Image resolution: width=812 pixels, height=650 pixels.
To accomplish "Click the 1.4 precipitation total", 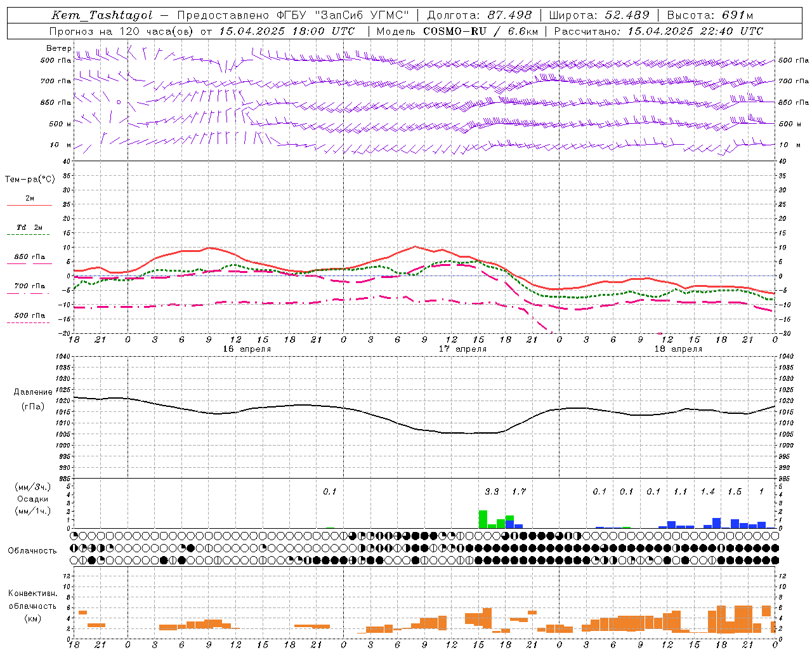I will (707, 491).
